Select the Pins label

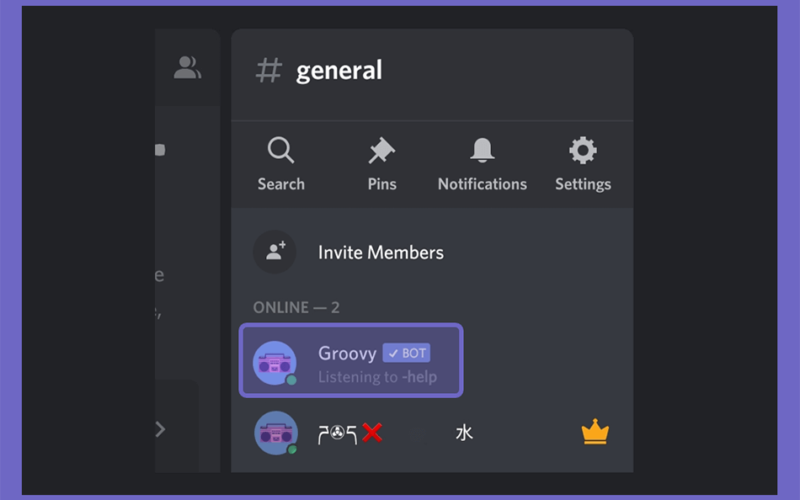click(x=382, y=184)
